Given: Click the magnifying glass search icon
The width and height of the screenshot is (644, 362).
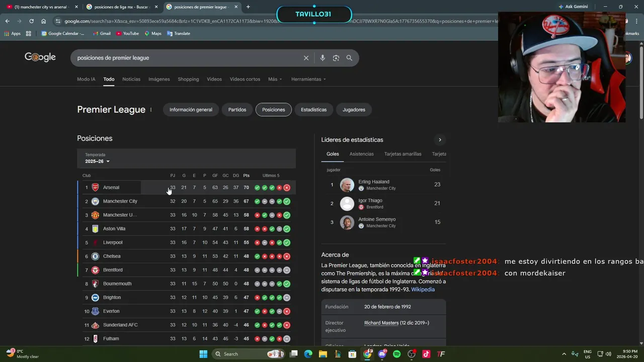Looking at the screenshot, I should (349, 58).
